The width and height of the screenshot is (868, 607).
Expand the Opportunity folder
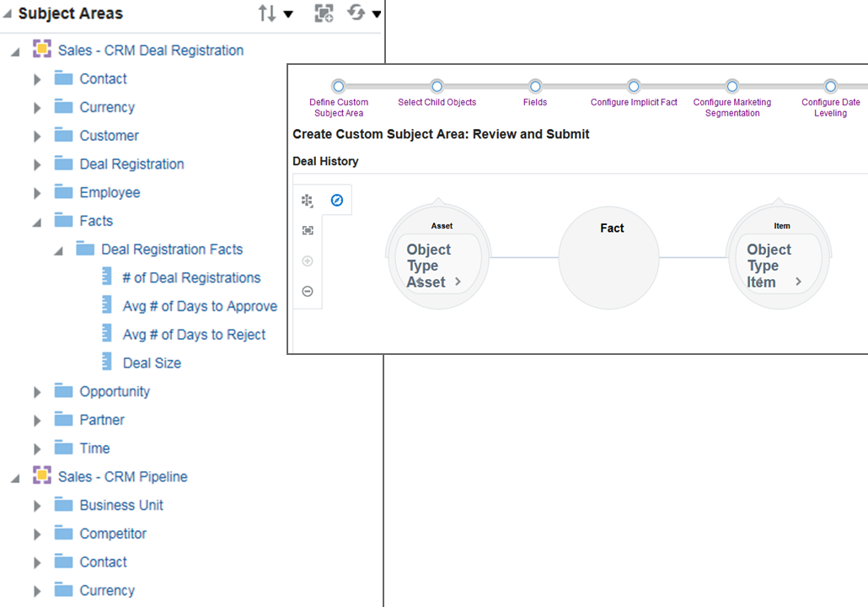(x=36, y=391)
